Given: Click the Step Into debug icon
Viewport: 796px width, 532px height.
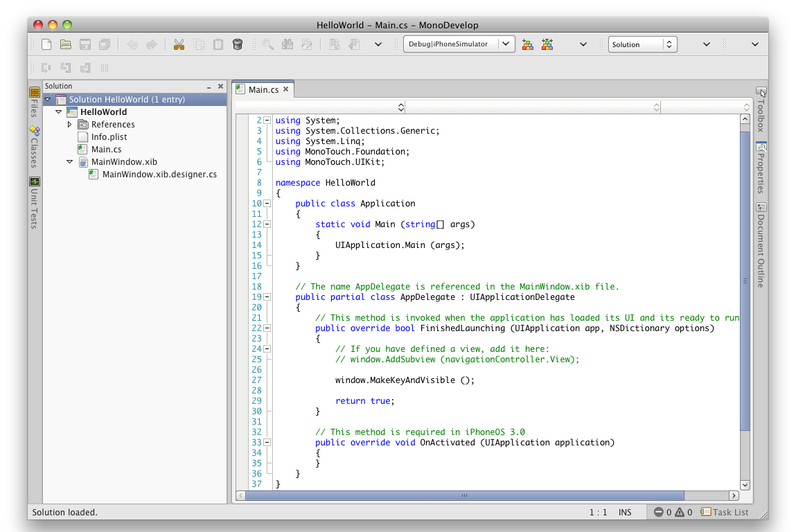Looking at the screenshot, I should (x=66, y=67).
